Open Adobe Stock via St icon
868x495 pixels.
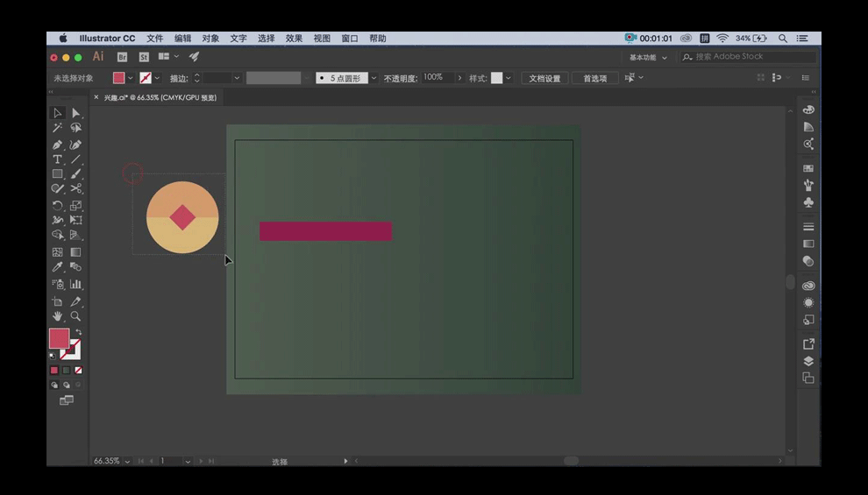point(144,57)
